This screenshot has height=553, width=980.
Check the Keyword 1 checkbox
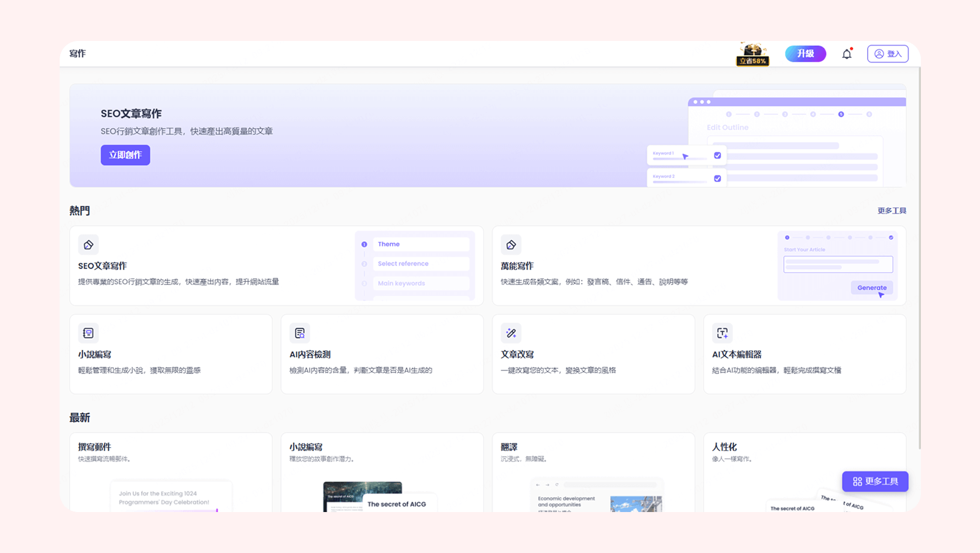(x=718, y=154)
